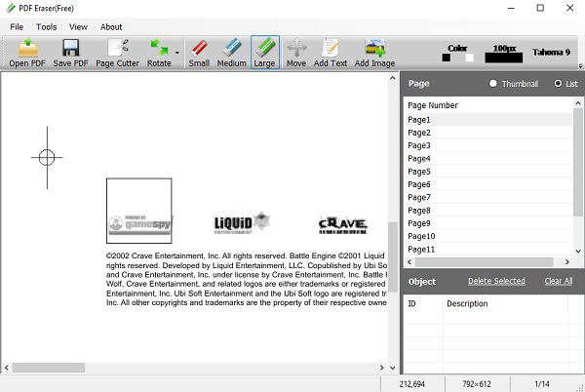Viewport: 585px width, 392px height.
Task: Open the Tools menu
Action: (x=46, y=27)
